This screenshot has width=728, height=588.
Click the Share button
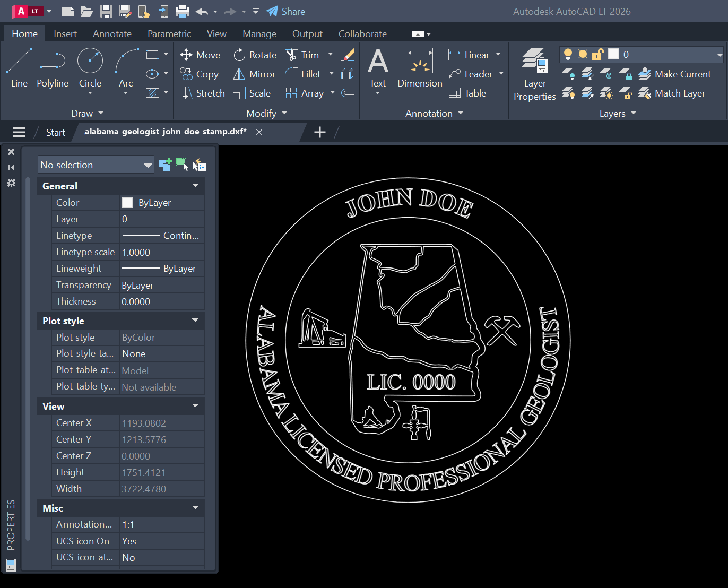[x=285, y=11]
